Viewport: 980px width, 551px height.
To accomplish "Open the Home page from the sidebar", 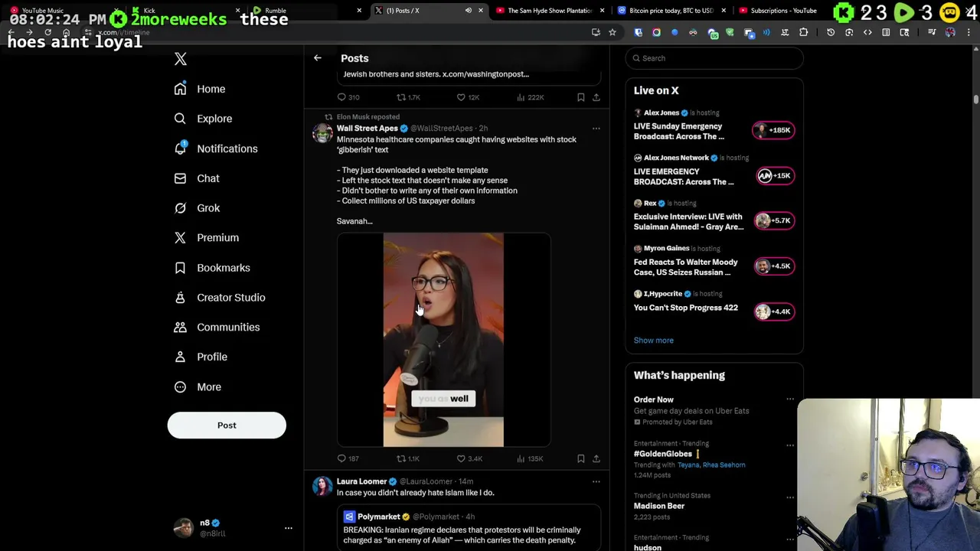I will [200, 89].
